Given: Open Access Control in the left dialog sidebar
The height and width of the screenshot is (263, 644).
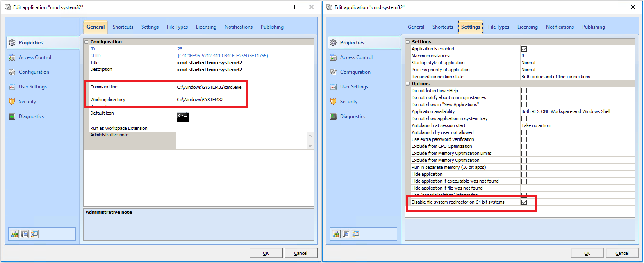Looking at the screenshot, I should [x=35, y=57].
